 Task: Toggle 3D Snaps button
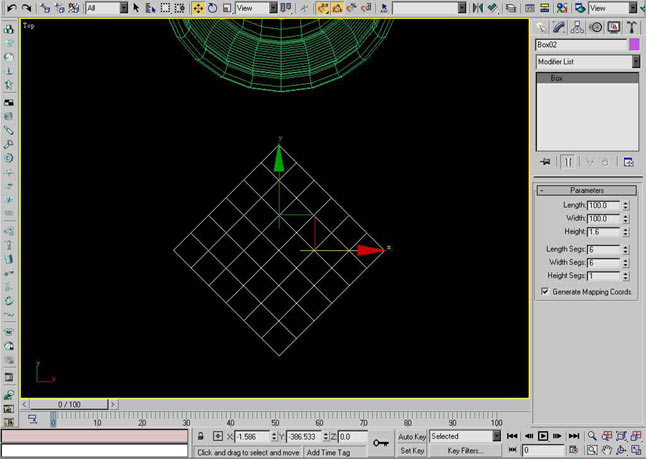pyautogui.click(x=322, y=8)
